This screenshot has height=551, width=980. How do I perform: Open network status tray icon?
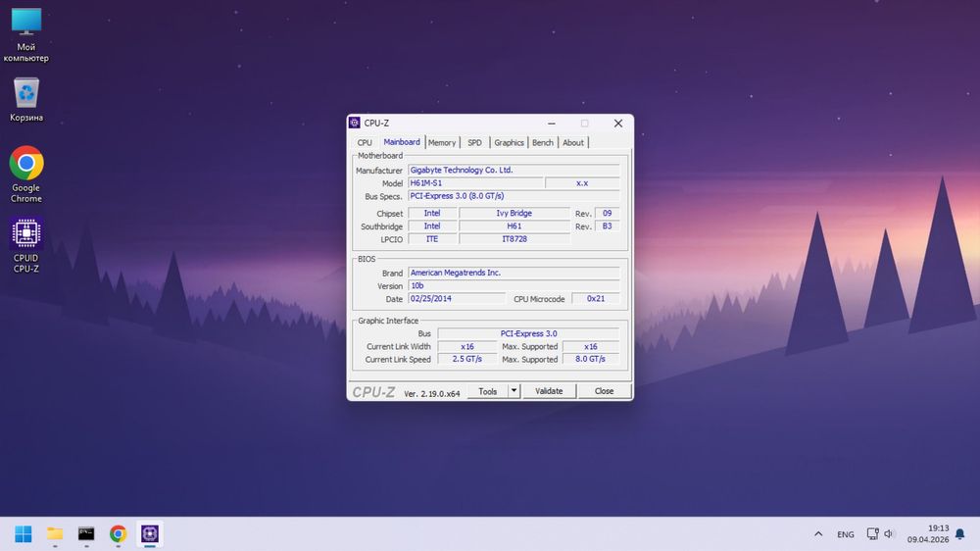pyautogui.click(x=872, y=533)
